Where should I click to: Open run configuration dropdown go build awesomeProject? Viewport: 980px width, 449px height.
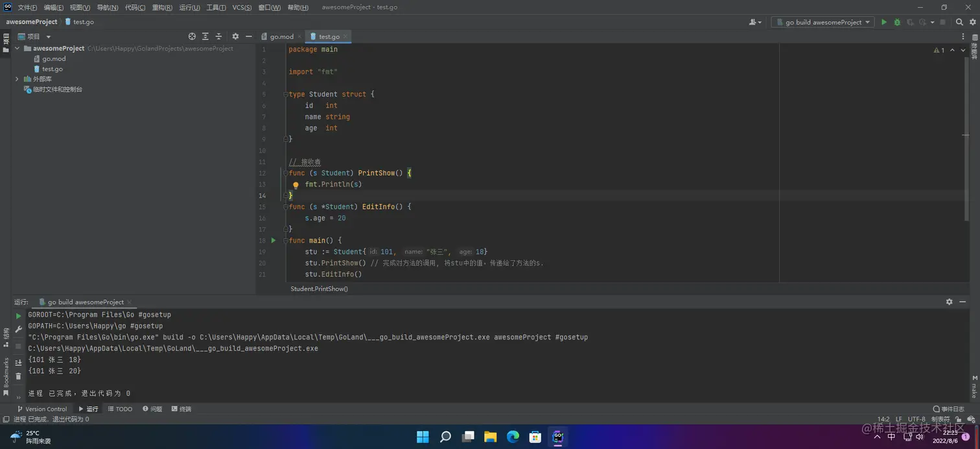[823, 22]
